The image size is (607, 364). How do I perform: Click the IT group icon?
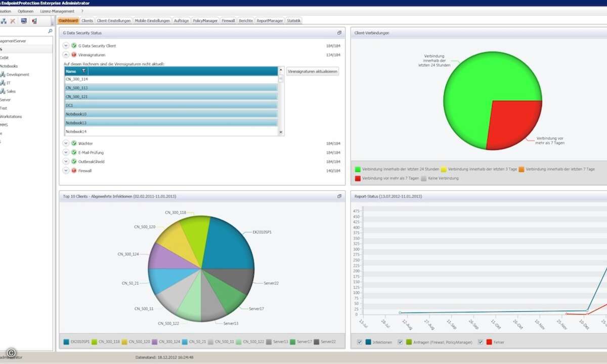[3, 83]
